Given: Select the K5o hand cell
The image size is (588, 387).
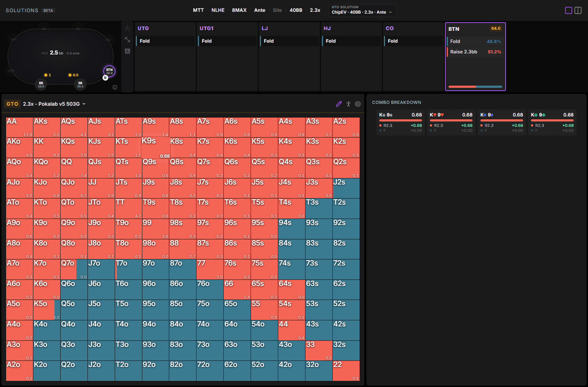Looking at the screenshot, I should tap(47, 310).
